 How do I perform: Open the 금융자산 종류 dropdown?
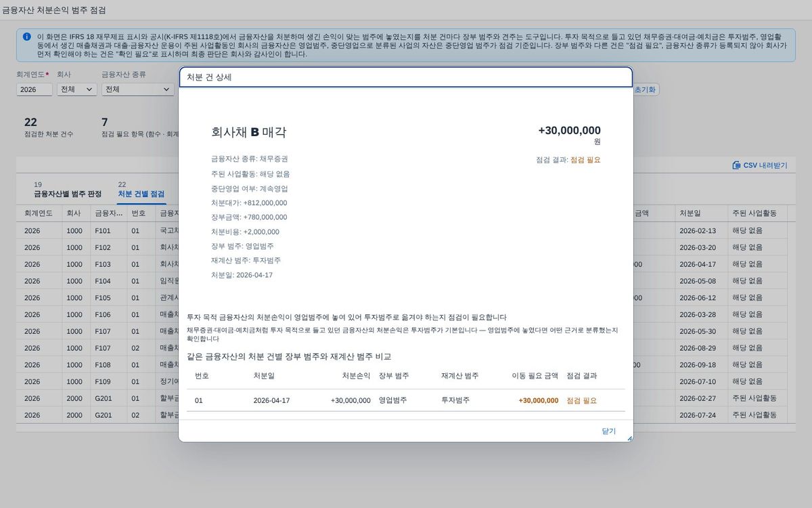(137, 89)
